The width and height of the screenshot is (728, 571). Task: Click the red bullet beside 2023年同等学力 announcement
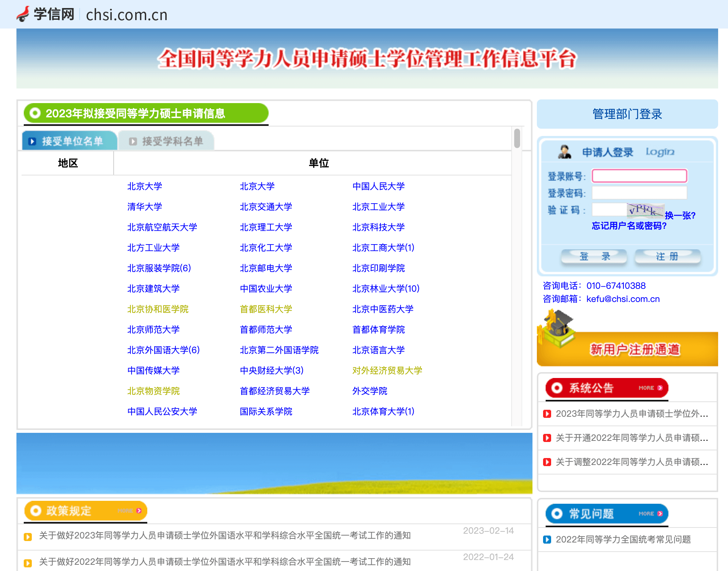(547, 414)
